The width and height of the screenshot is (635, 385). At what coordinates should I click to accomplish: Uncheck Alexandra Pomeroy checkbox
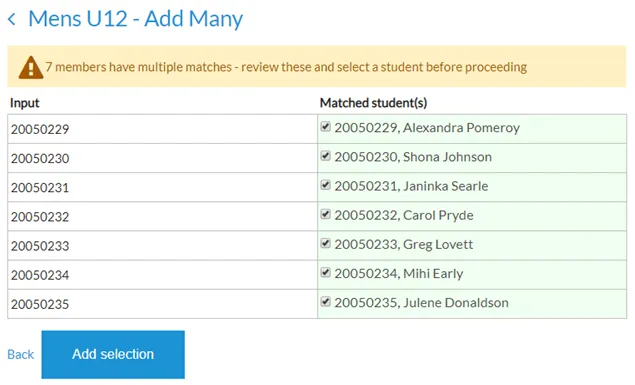[326, 127]
